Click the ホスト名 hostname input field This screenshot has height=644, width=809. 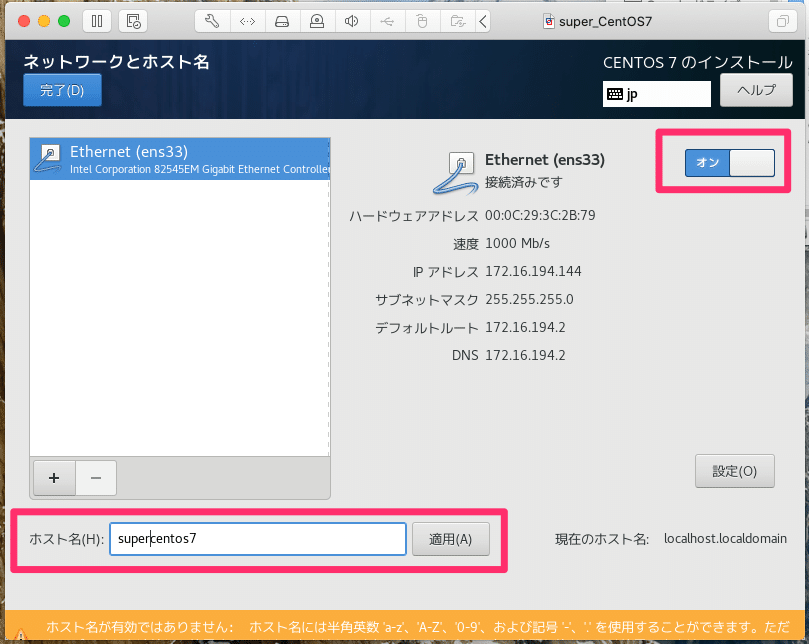258,539
